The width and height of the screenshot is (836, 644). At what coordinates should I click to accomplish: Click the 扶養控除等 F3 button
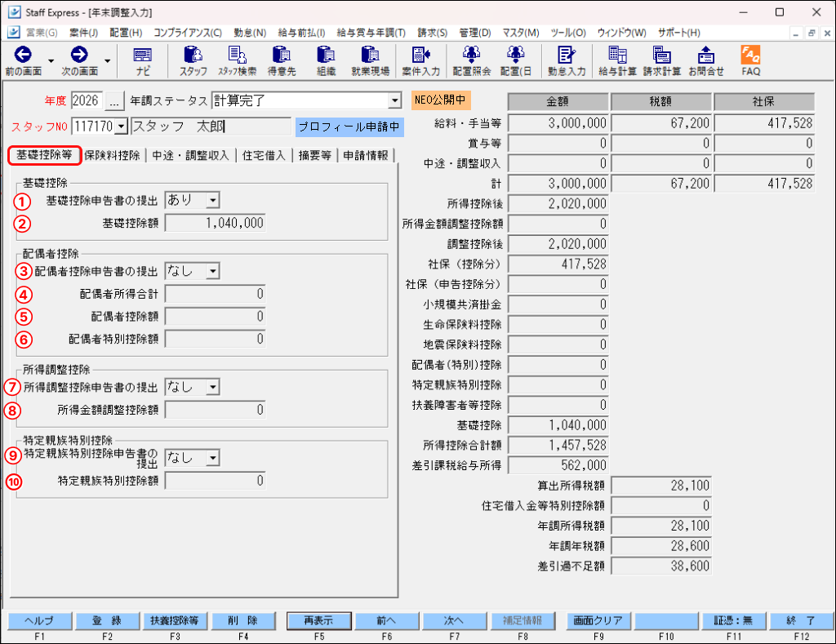coord(175,620)
